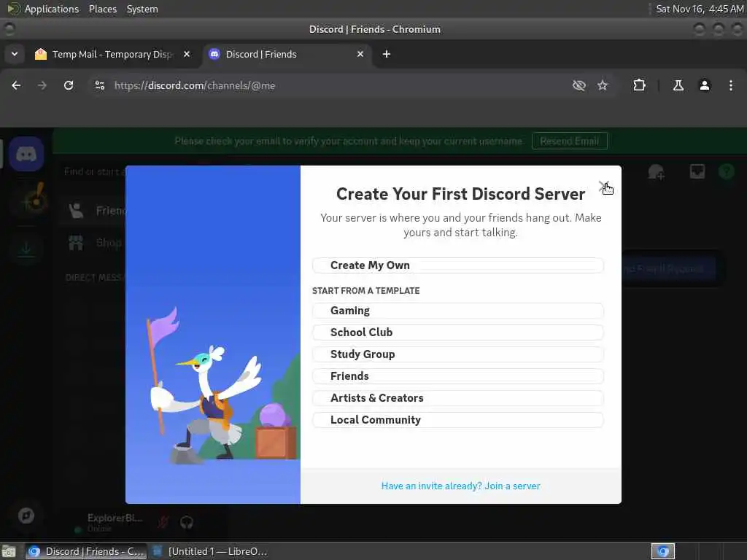Open the browser profile icon
Screen dimensions: 747x560
705,86
